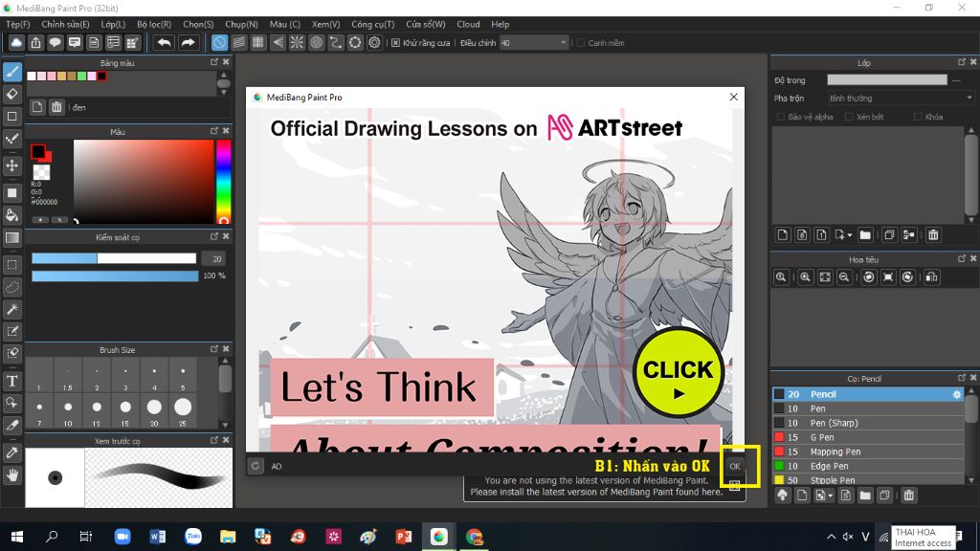The width and height of the screenshot is (980, 551).
Task: Open the Cloud menu
Action: [468, 24]
